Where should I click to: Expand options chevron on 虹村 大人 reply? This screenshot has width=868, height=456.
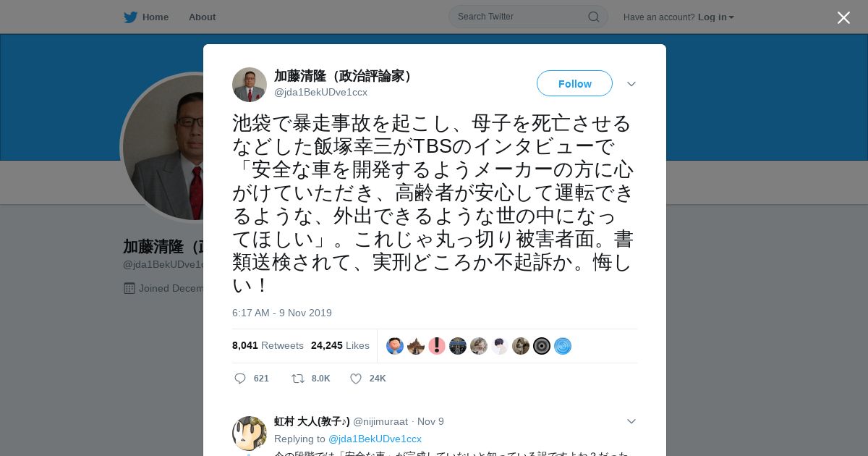point(631,421)
